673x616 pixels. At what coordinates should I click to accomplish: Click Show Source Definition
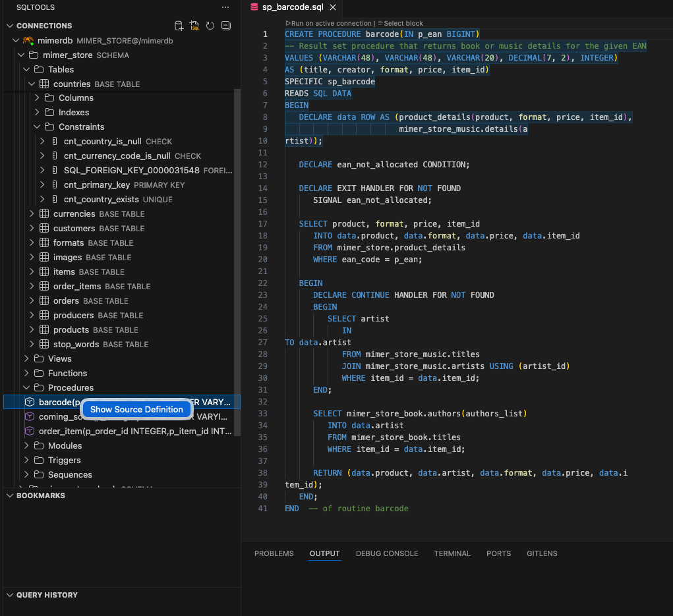click(x=136, y=409)
